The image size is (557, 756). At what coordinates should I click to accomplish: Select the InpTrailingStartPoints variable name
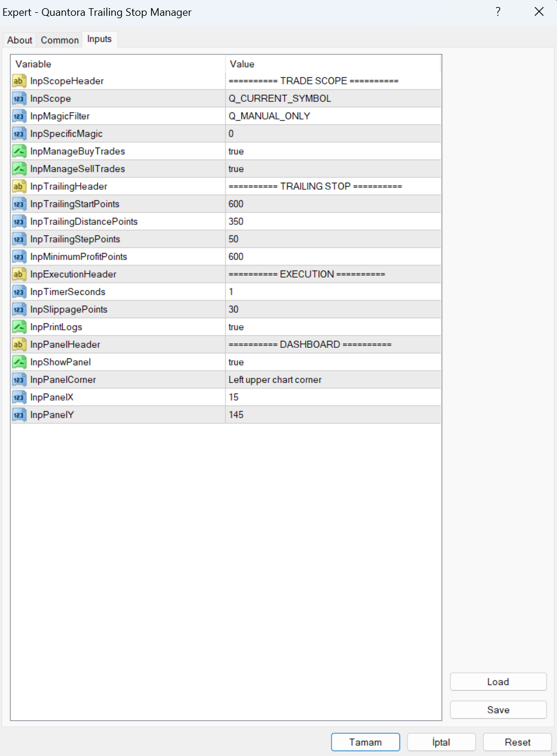click(75, 204)
